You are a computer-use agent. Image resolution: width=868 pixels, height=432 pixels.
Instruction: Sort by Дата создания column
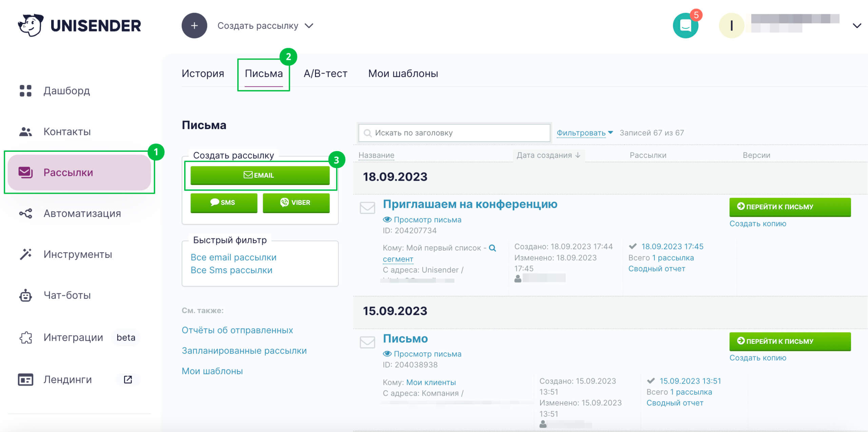click(548, 155)
